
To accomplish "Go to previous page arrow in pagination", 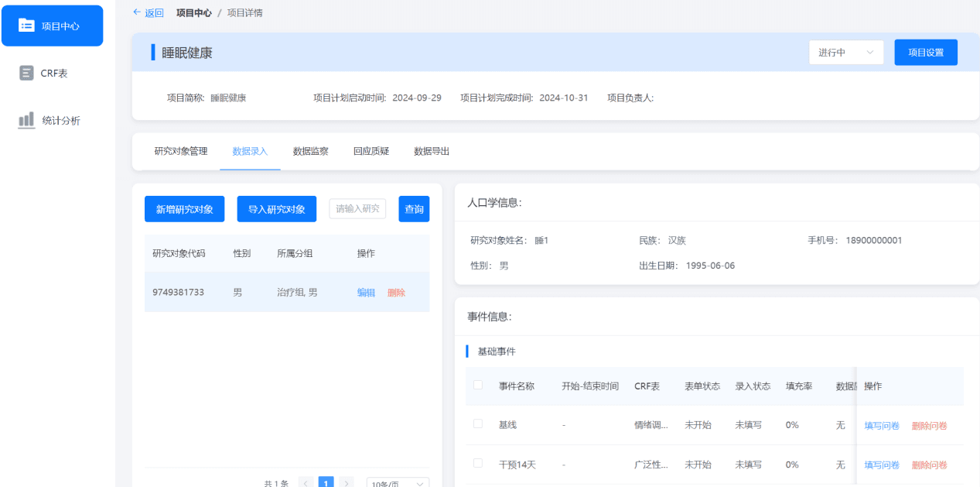I will [x=306, y=483].
